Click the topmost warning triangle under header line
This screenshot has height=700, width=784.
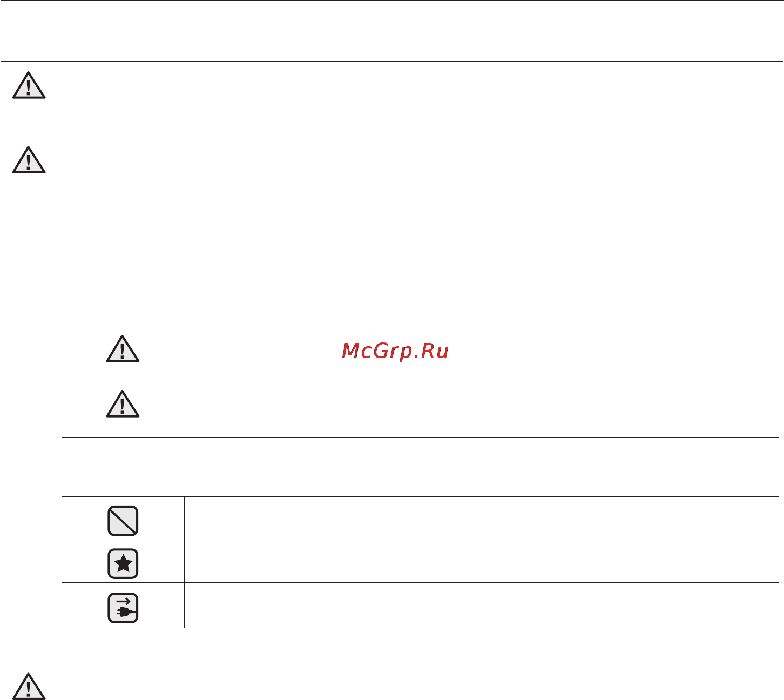tap(29, 85)
